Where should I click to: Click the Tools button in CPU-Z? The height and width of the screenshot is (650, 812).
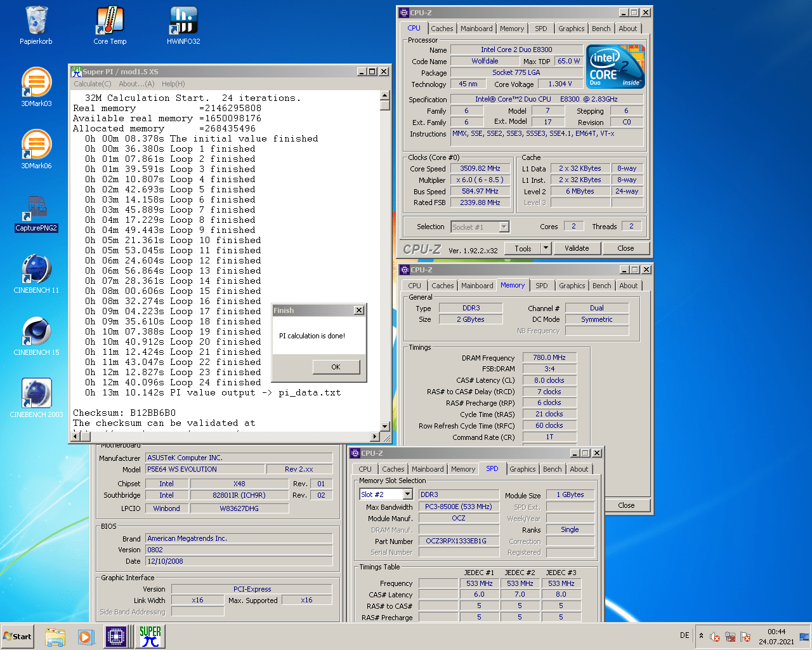pos(523,248)
